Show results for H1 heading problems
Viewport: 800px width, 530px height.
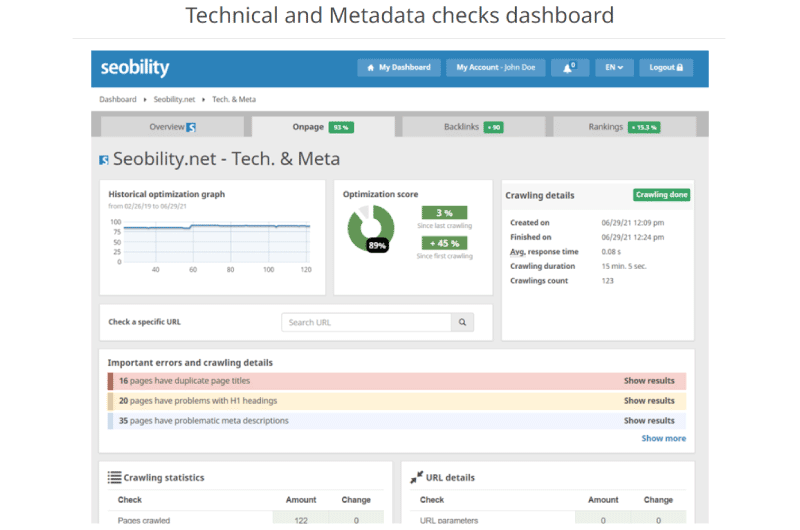(x=649, y=401)
